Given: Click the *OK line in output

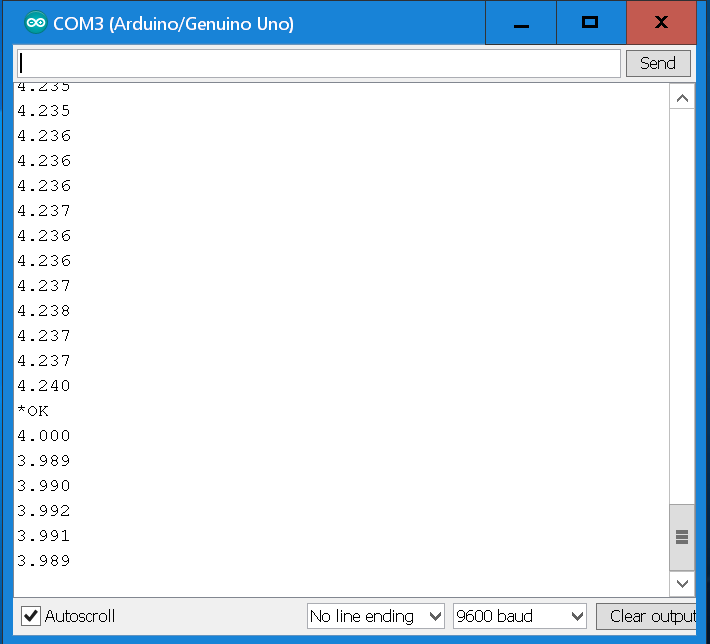Looking at the screenshot, I should pos(33,411).
